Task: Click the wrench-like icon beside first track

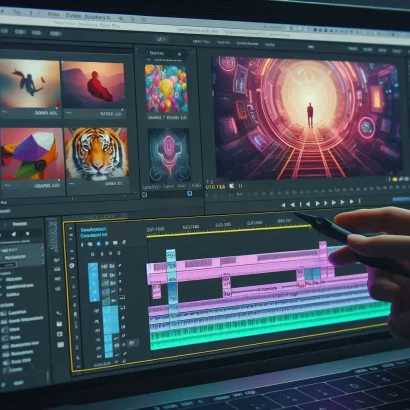Action: click(x=119, y=265)
